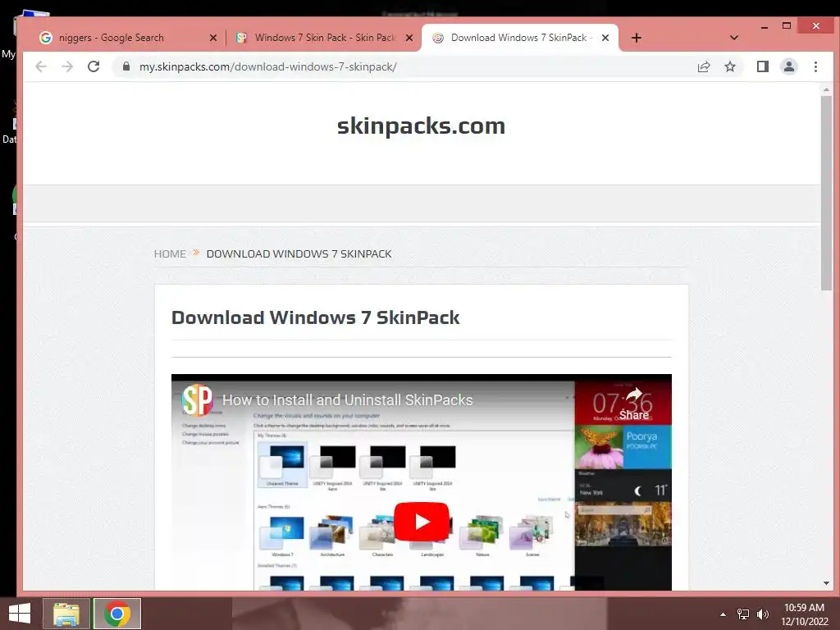Share this page via the share icon

tap(703, 66)
